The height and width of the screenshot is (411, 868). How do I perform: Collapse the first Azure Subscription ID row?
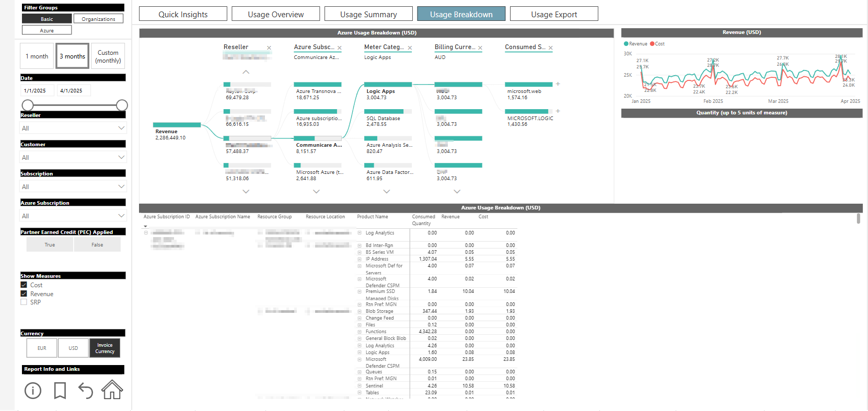coord(146,233)
